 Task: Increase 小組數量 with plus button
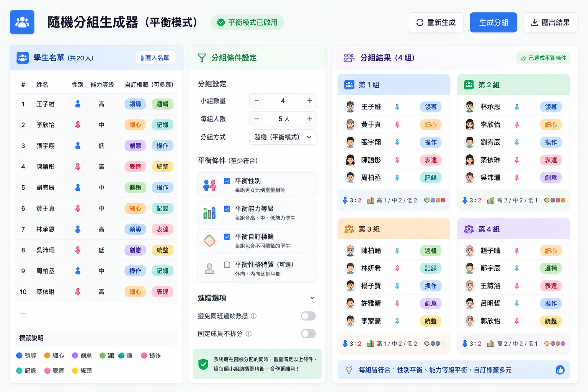pyautogui.click(x=310, y=101)
